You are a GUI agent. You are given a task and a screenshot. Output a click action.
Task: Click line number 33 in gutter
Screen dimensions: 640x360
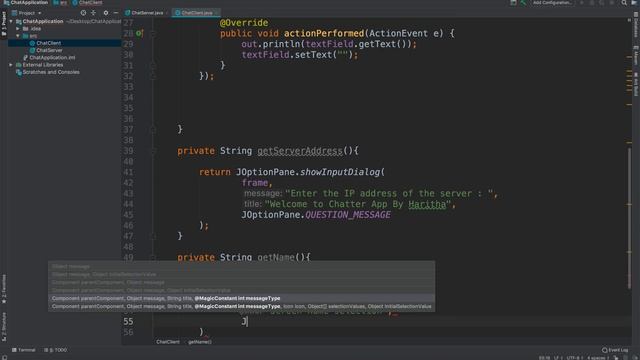pyautogui.click(x=128, y=87)
